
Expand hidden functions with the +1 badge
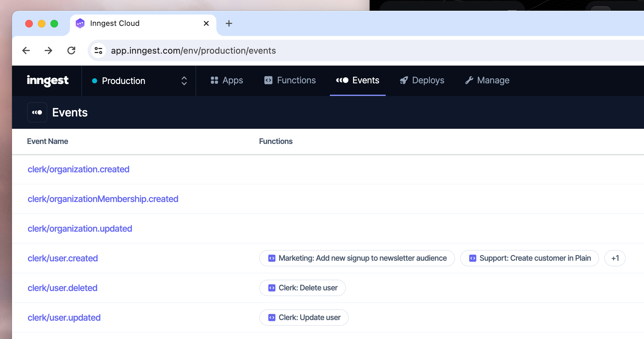[x=615, y=258]
